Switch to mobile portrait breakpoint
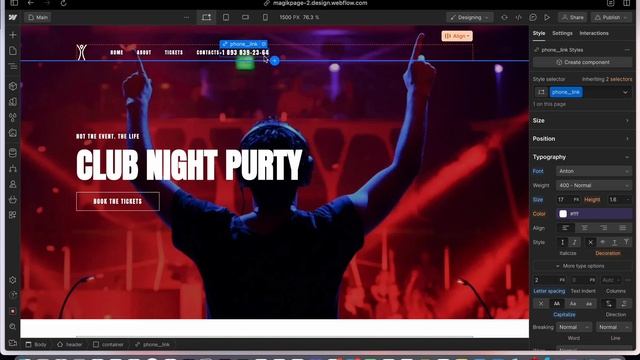 coord(265,17)
